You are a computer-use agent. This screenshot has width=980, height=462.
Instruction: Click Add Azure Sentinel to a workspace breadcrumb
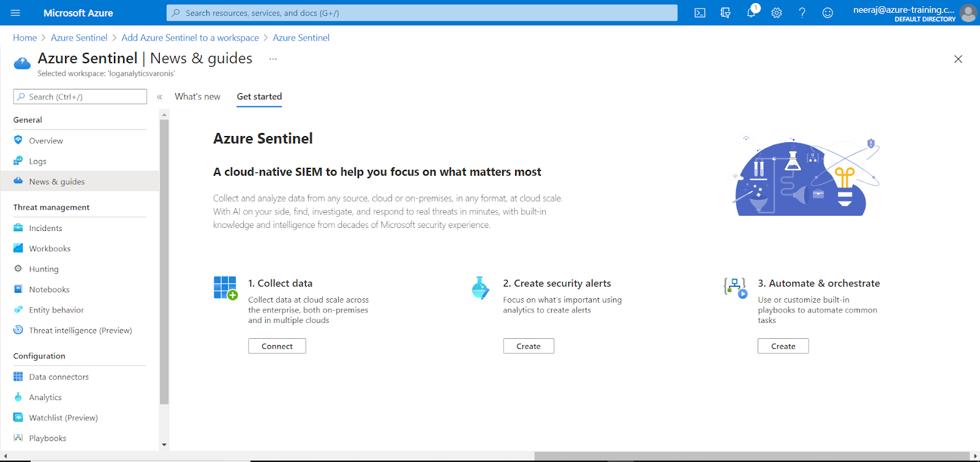(190, 38)
